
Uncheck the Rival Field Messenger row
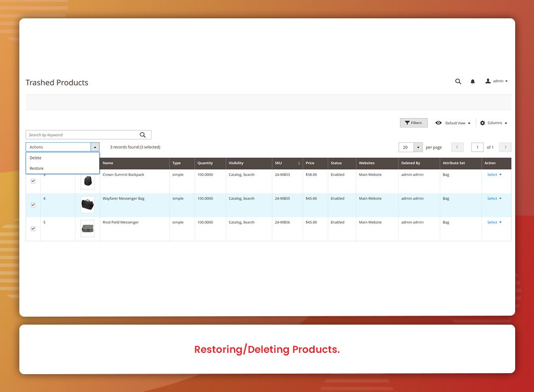33,228
